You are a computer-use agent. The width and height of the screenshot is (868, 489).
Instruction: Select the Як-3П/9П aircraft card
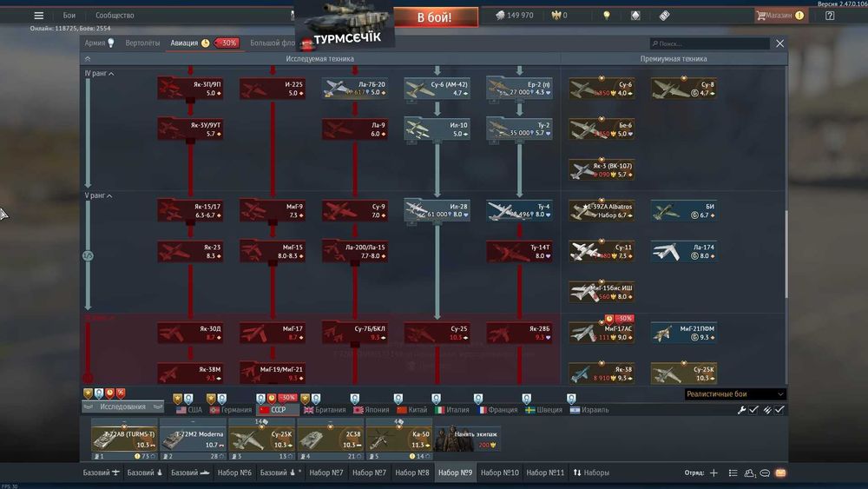[190, 89]
